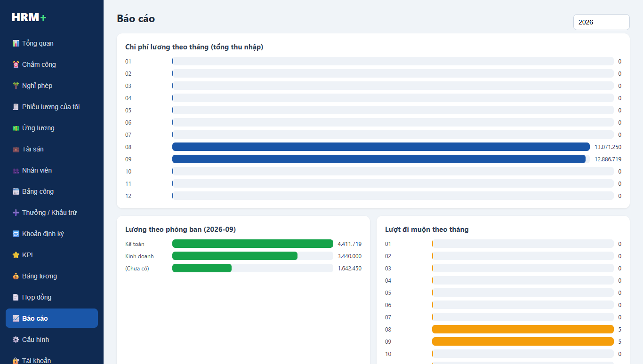Image resolution: width=643 pixels, height=364 pixels.
Task: Click the value 12.886.719
Action: coord(608,159)
